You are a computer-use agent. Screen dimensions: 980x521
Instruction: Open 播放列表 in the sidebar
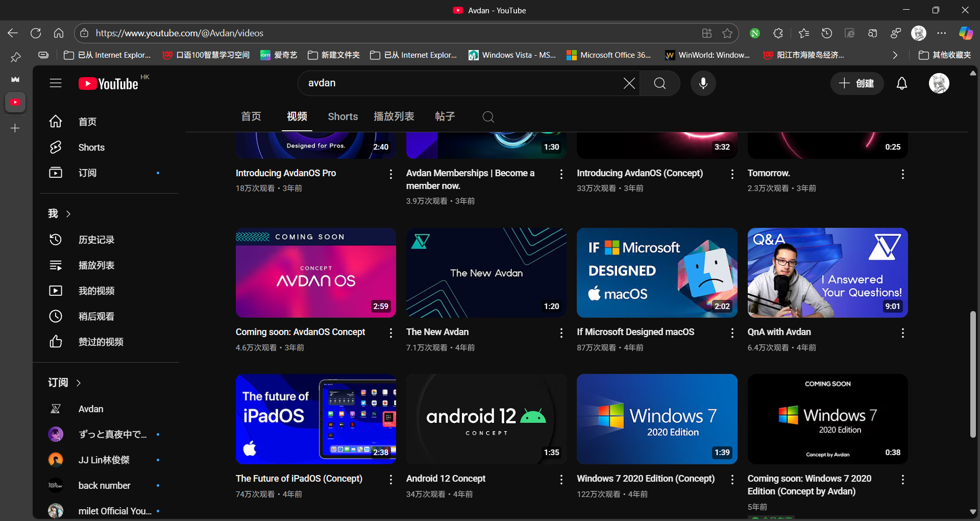point(109,265)
